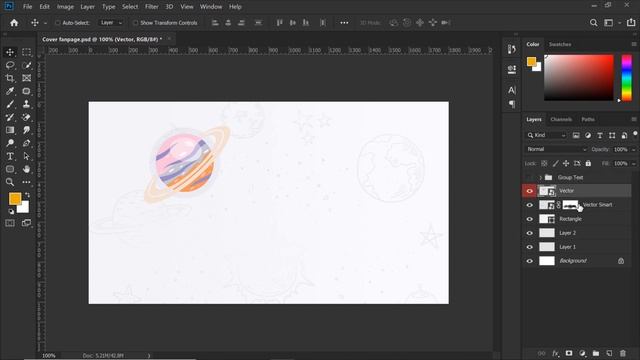Open the Layers panel menu
The image size is (640, 360).
click(x=634, y=119)
